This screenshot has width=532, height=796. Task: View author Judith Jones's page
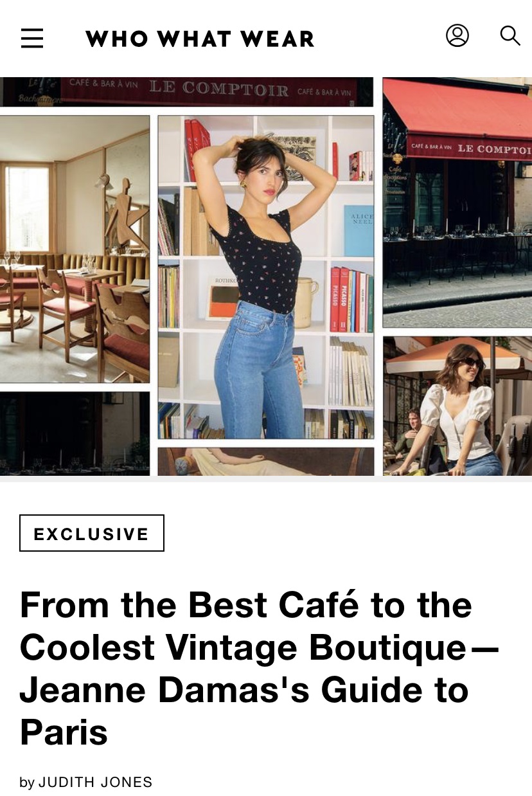click(x=96, y=782)
